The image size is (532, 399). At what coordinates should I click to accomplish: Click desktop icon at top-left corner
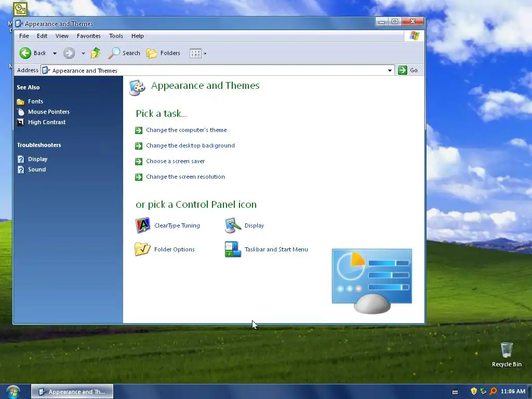(20, 9)
